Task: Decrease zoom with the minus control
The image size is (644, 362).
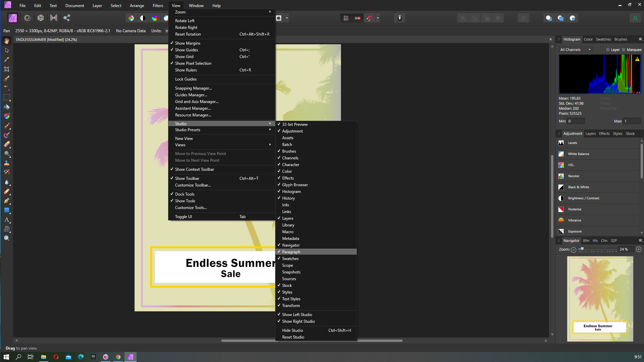Action: coord(574,250)
